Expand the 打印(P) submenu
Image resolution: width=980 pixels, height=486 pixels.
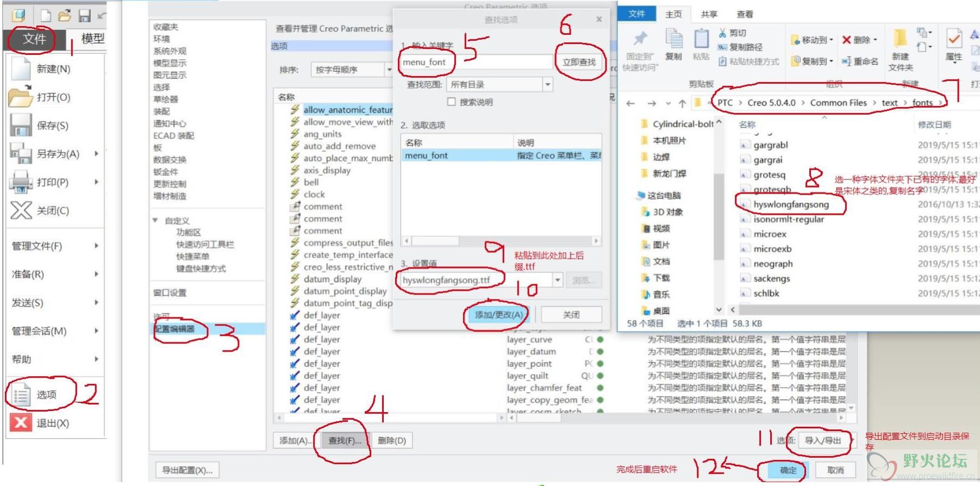point(96,182)
